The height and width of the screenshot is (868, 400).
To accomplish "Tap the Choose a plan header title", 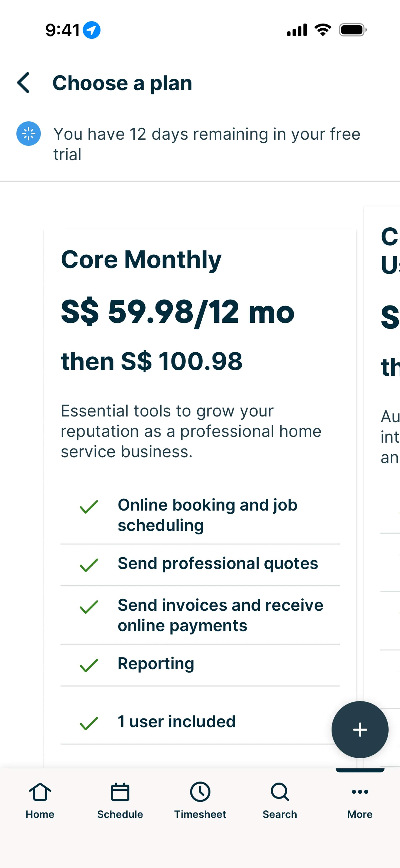I will tap(122, 83).
